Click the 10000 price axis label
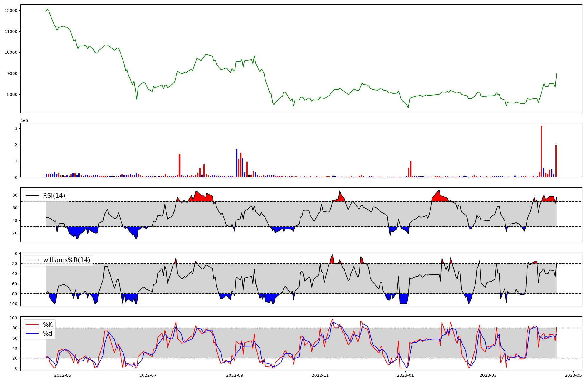This screenshot has height=382, width=588. (11, 53)
